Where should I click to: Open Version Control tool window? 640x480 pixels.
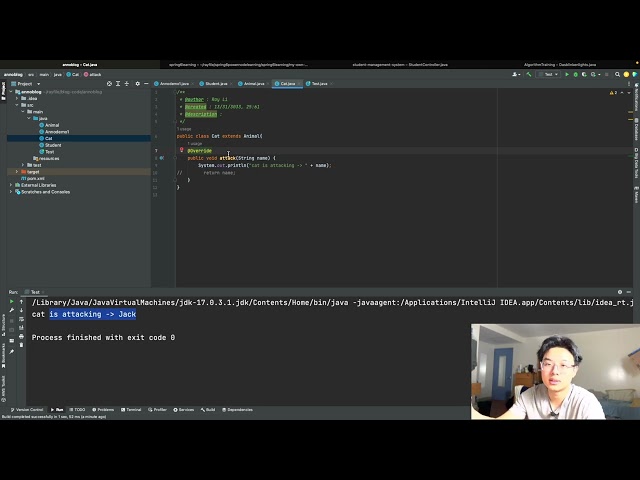[27, 409]
